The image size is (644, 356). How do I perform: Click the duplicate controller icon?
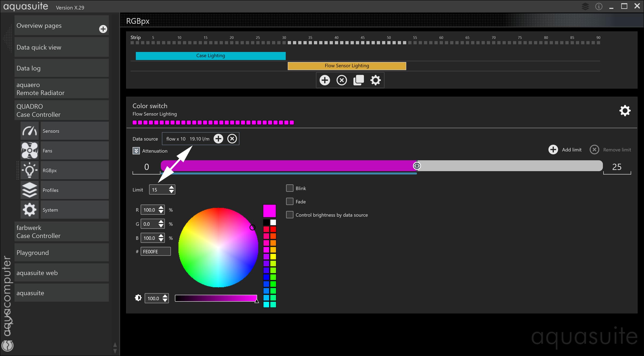click(x=358, y=80)
